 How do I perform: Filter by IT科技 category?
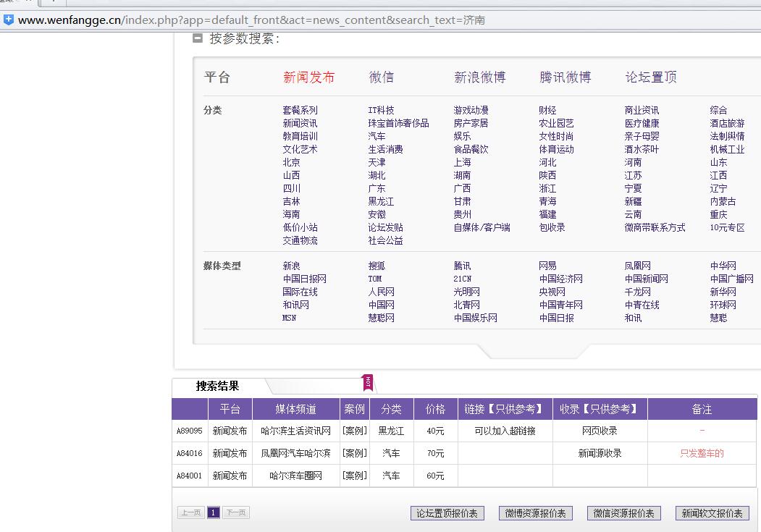(x=381, y=110)
